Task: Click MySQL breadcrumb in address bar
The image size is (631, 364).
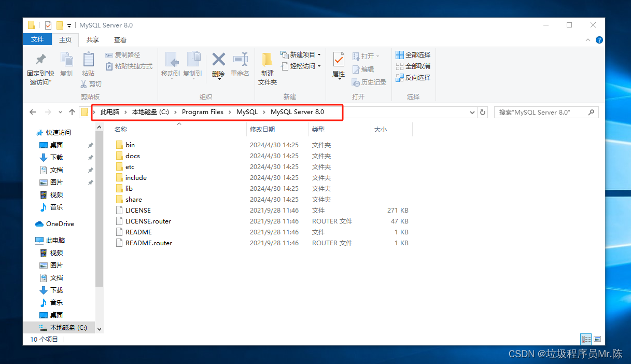Action: (247, 112)
